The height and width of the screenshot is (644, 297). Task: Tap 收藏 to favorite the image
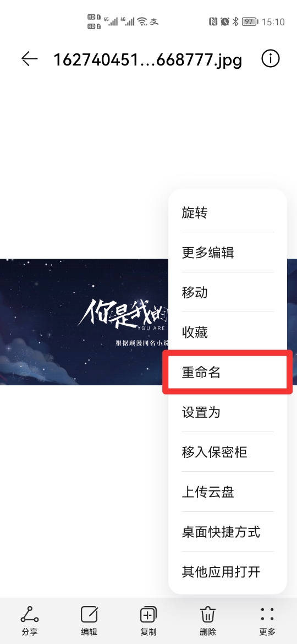click(228, 332)
